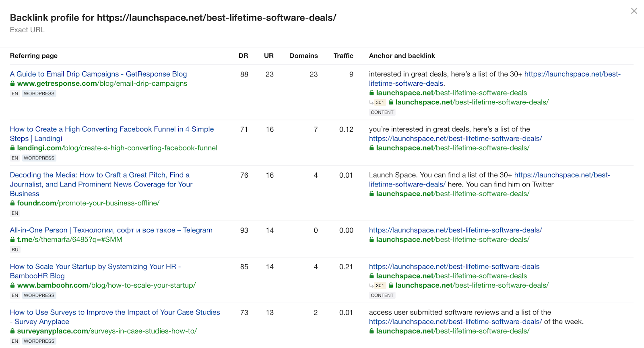Click the lock icon beside surveyanyplace.com URL
Screen dimensions: 644x348
coord(12,331)
